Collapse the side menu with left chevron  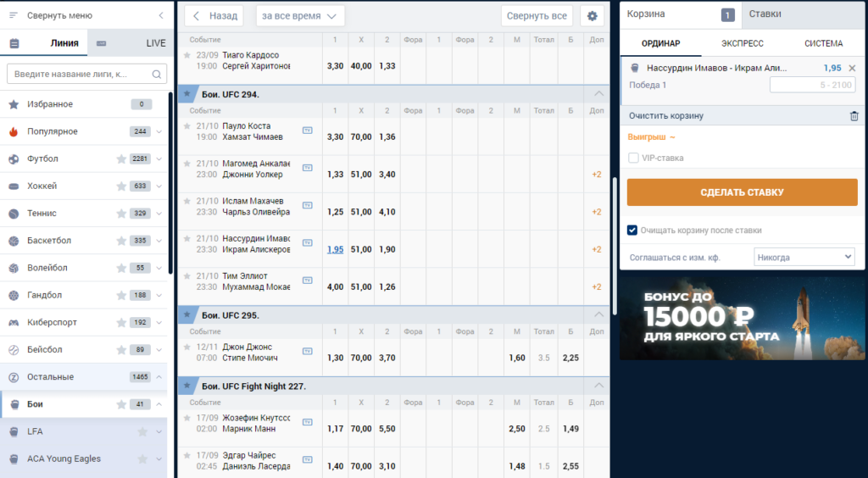point(161,15)
